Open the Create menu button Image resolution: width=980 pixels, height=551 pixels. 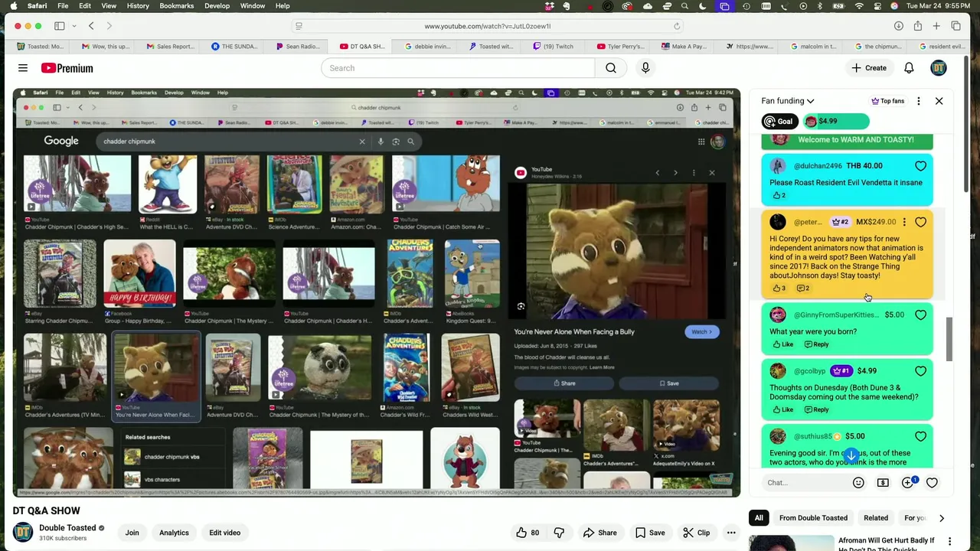coord(869,68)
